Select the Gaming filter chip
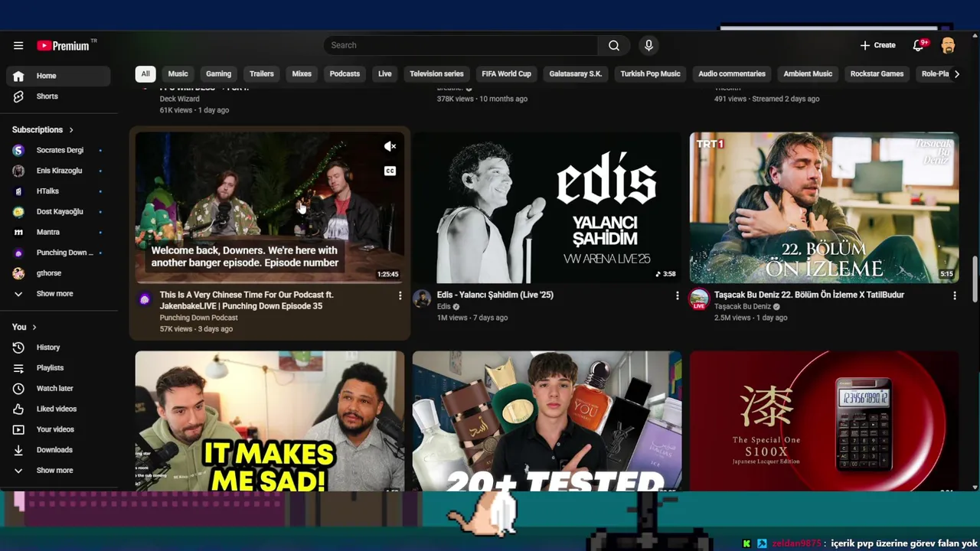Viewport: 980px width, 551px height. [218, 74]
